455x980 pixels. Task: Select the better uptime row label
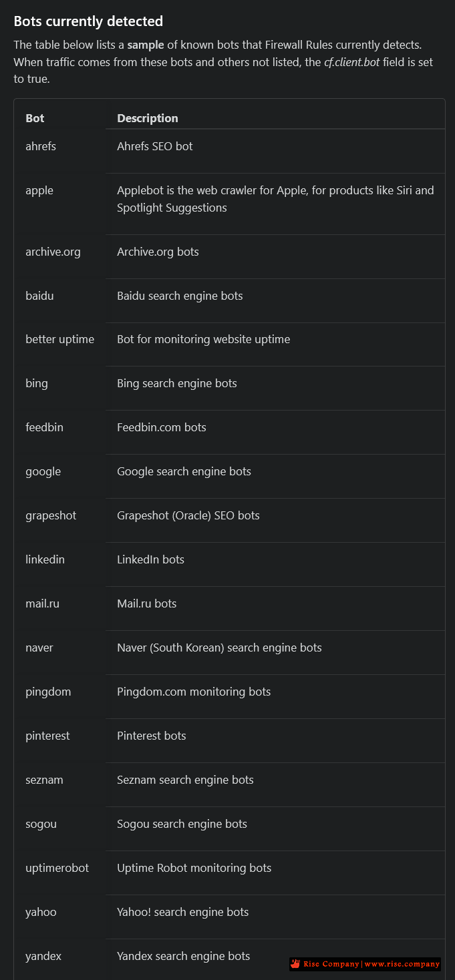pos(60,339)
